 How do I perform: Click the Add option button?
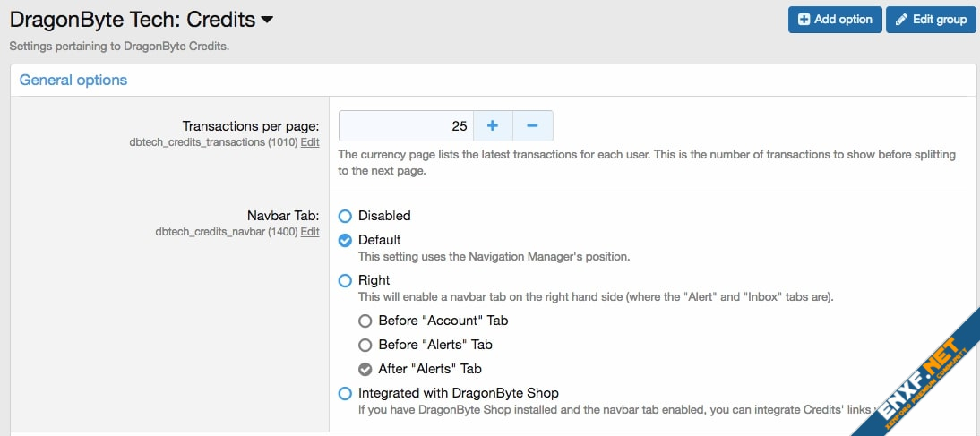[x=835, y=20]
